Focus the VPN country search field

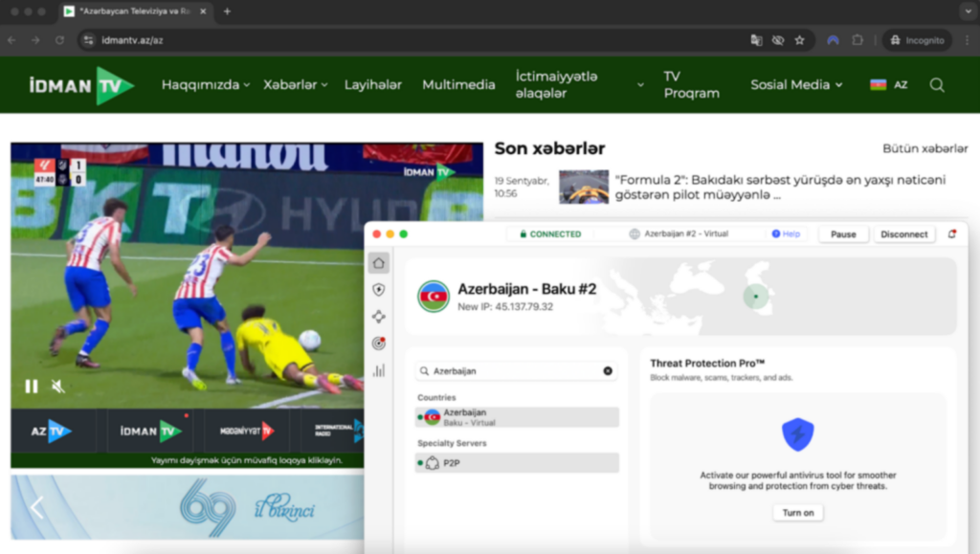coord(517,371)
